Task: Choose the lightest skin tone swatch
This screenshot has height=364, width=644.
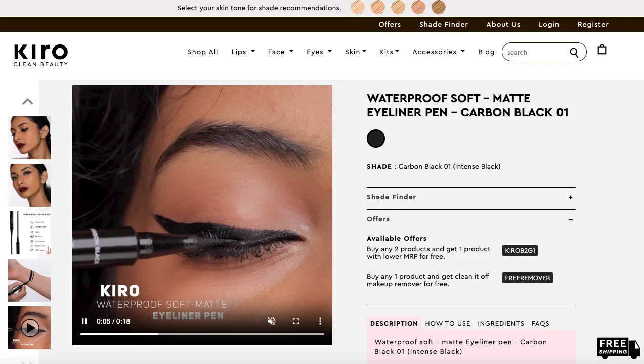Action: 358,7
